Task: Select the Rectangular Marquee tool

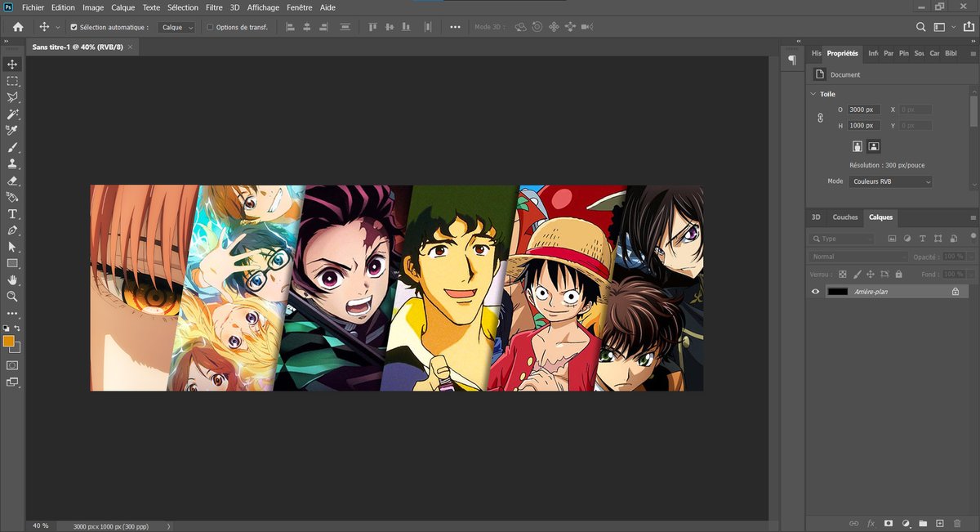Action: (12, 81)
